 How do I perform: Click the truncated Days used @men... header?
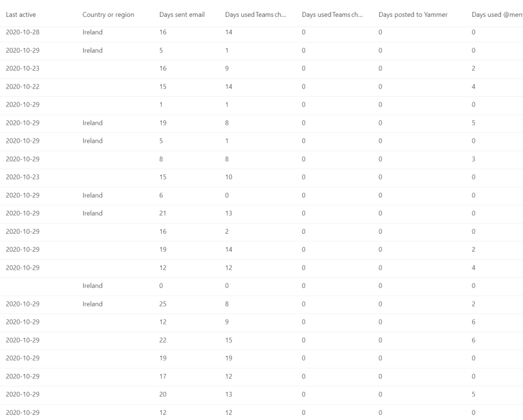pos(496,15)
